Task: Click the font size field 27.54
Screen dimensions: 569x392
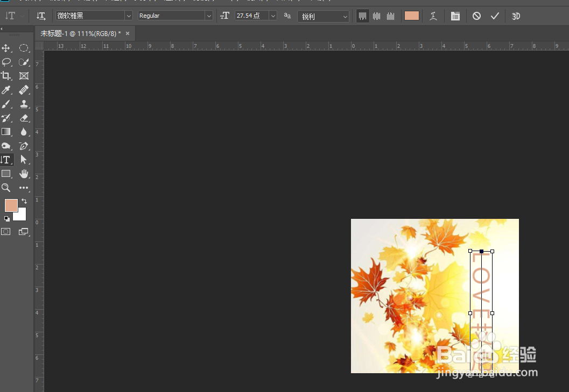Action: [x=252, y=16]
